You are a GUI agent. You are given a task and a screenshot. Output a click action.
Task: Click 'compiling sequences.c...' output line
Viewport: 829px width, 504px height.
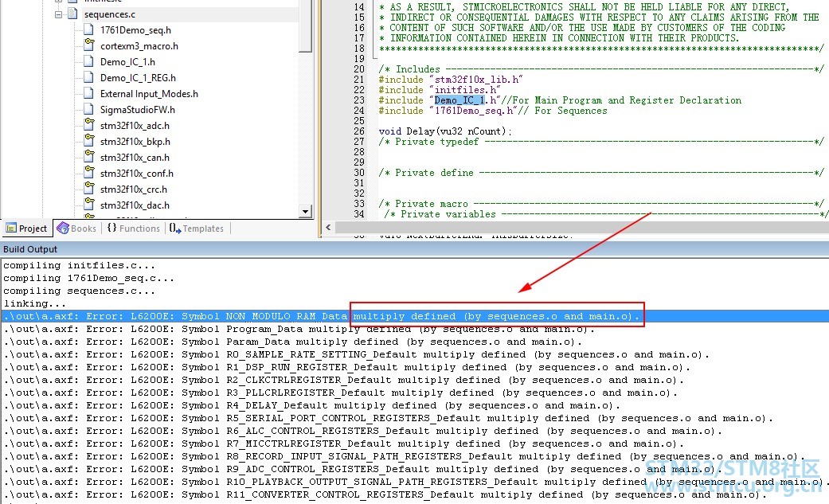[x=80, y=291]
